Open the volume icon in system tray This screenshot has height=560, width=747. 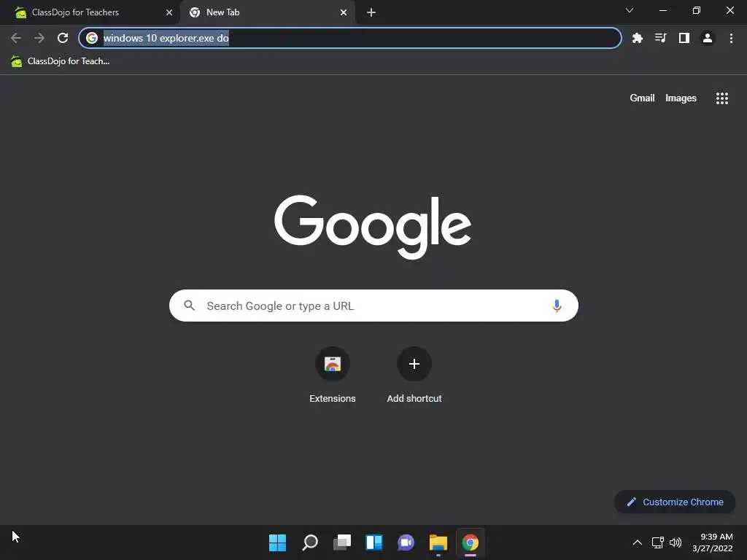[x=675, y=542]
